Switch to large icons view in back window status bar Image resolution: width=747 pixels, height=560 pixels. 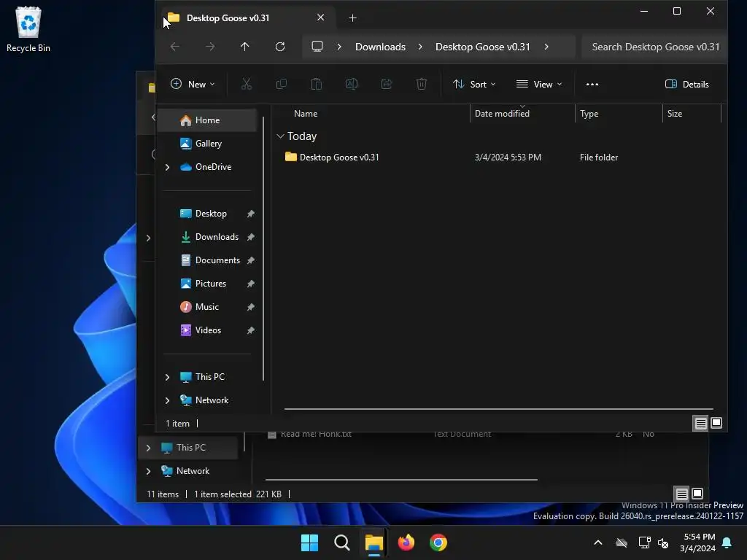tap(697, 494)
